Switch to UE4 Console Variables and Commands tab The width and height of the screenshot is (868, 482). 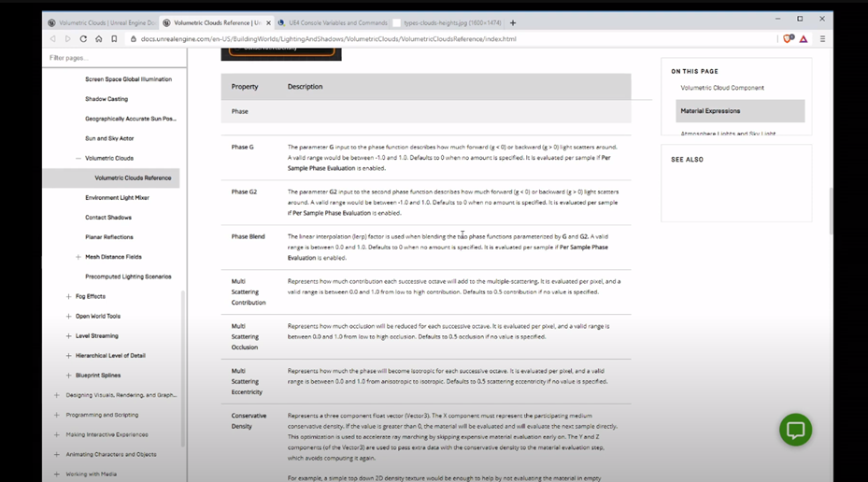[x=334, y=22]
